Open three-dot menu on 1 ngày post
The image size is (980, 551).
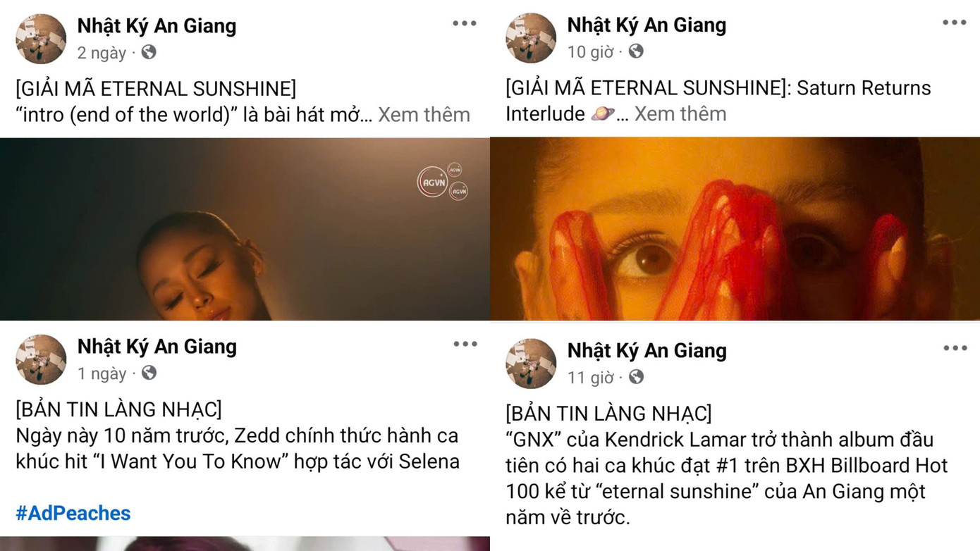pyautogui.click(x=465, y=344)
